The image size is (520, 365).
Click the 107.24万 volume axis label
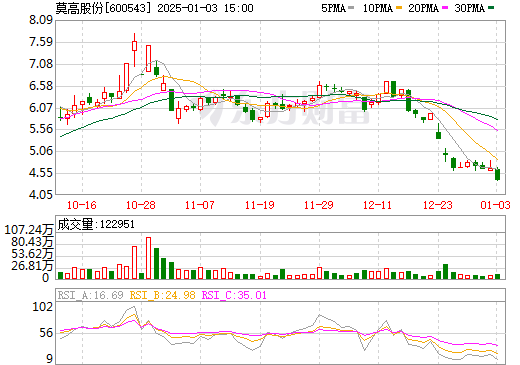[x=29, y=230]
